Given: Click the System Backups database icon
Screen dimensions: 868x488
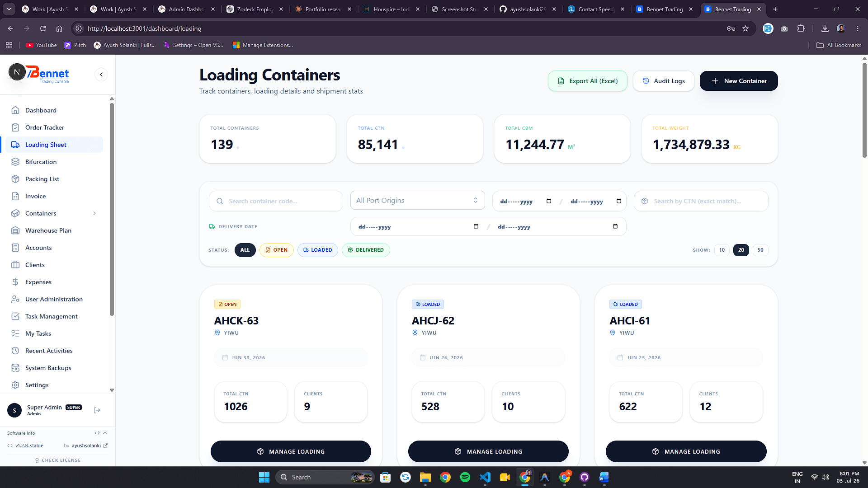Looking at the screenshot, I should 15,368.
